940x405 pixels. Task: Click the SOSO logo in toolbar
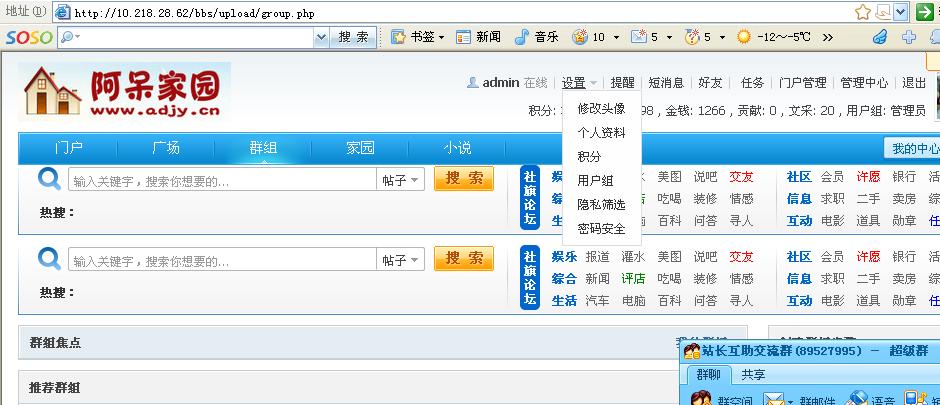click(x=29, y=37)
